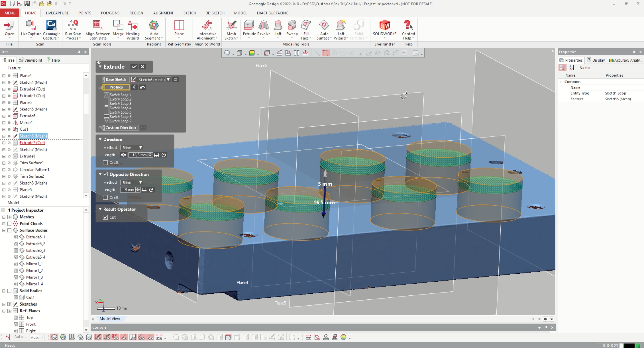Click the Custom Direction button
The height and width of the screenshot is (348, 644).
pyautogui.click(x=121, y=128)
